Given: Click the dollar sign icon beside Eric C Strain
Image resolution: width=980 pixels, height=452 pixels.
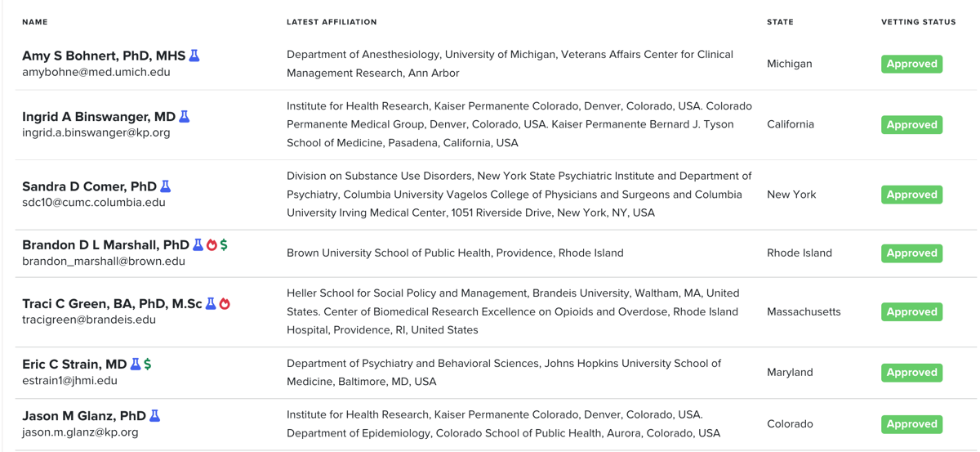Looking at the screenshot, I should pyautogui.click(x=148, y=364).
